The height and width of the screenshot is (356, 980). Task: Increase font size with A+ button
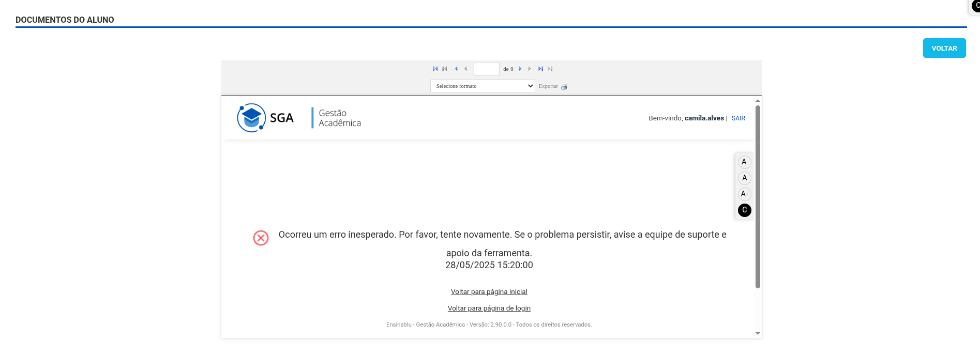[x=745, y=194]
